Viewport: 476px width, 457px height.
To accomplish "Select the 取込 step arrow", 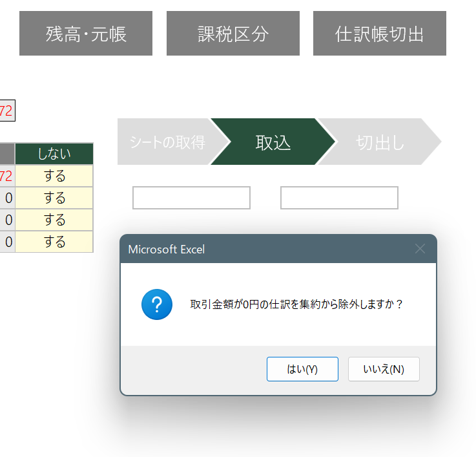I will [273, 142].
